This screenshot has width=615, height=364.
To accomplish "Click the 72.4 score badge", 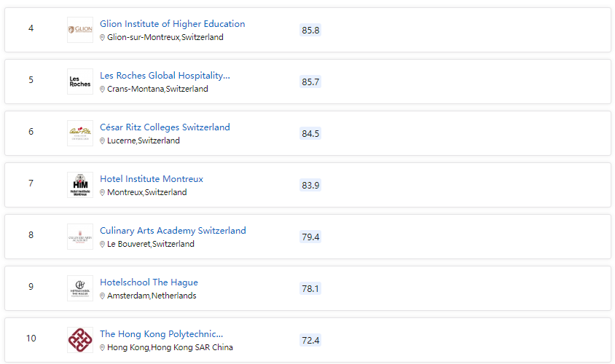I will (310, 341).
